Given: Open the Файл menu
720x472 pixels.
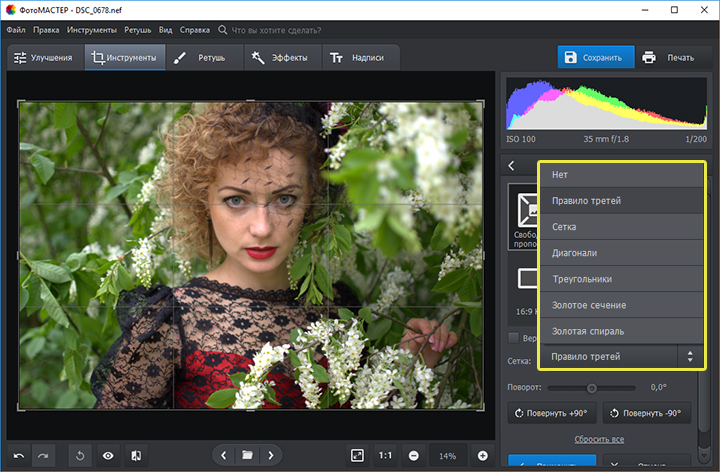Looking at the screenshot, I should 15,30.
